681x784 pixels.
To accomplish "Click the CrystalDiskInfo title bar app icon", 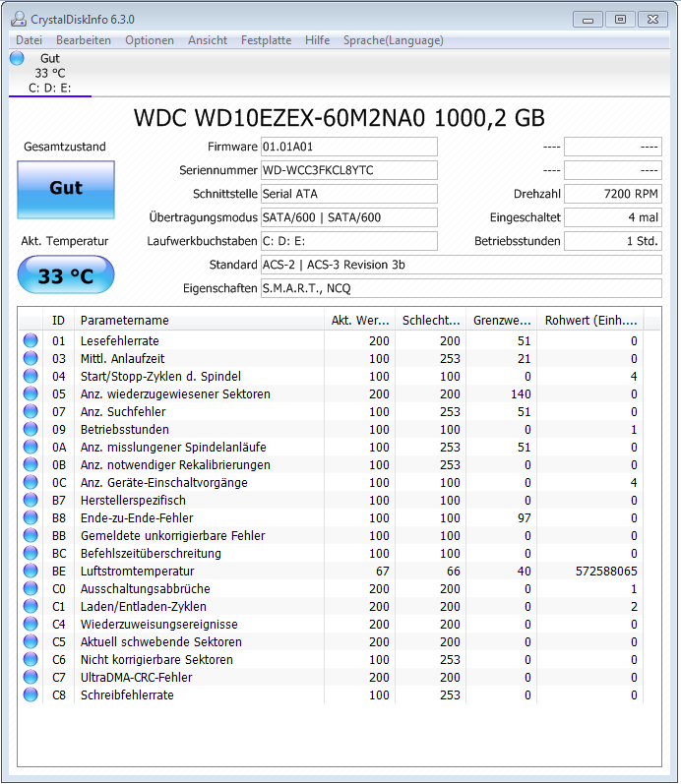I will 19,19.
